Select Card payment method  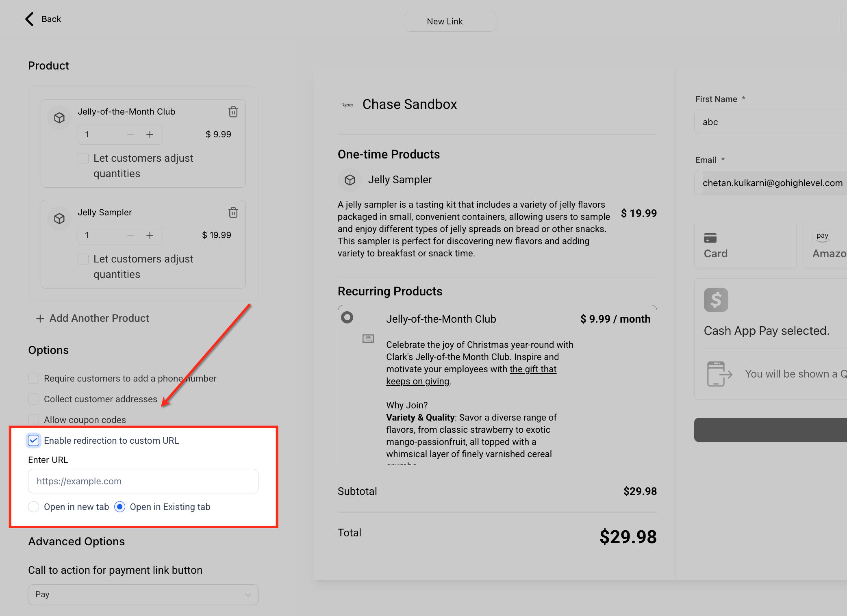click(x=745, y=245)
